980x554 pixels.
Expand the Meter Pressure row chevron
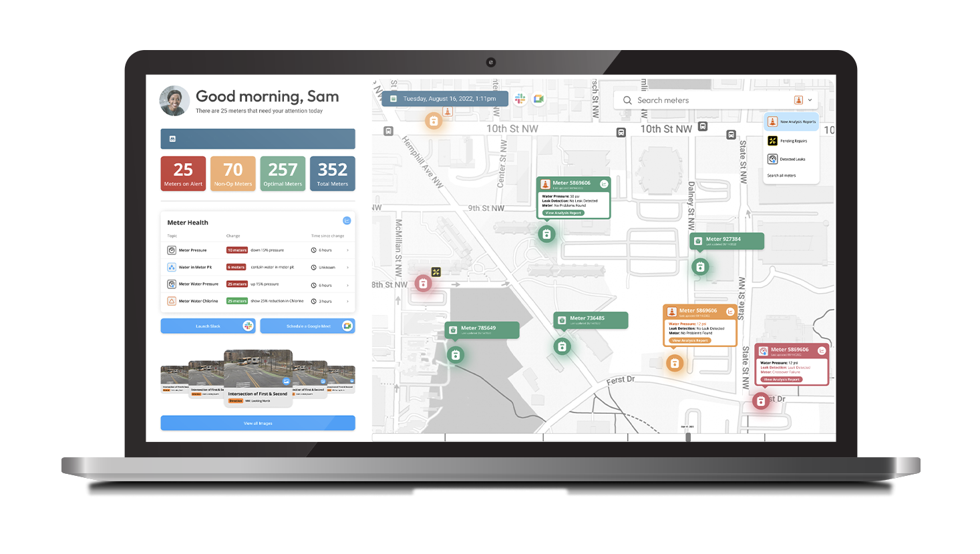(347, 250)
